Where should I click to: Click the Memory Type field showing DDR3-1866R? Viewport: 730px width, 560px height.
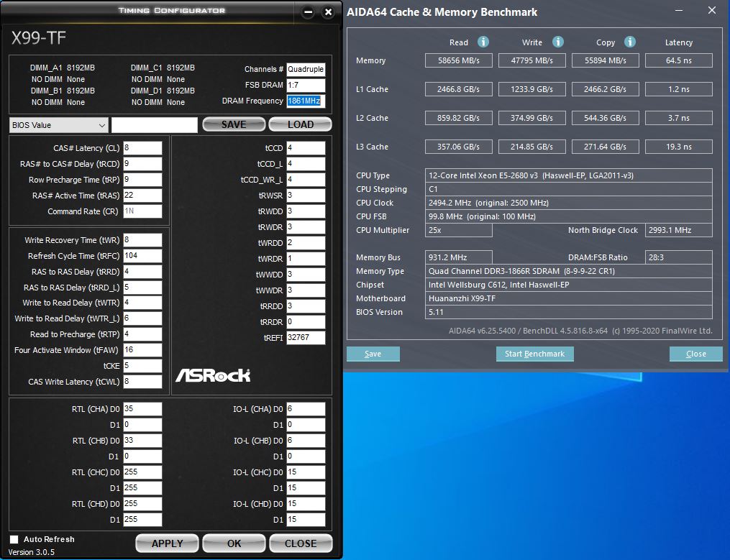568,271
